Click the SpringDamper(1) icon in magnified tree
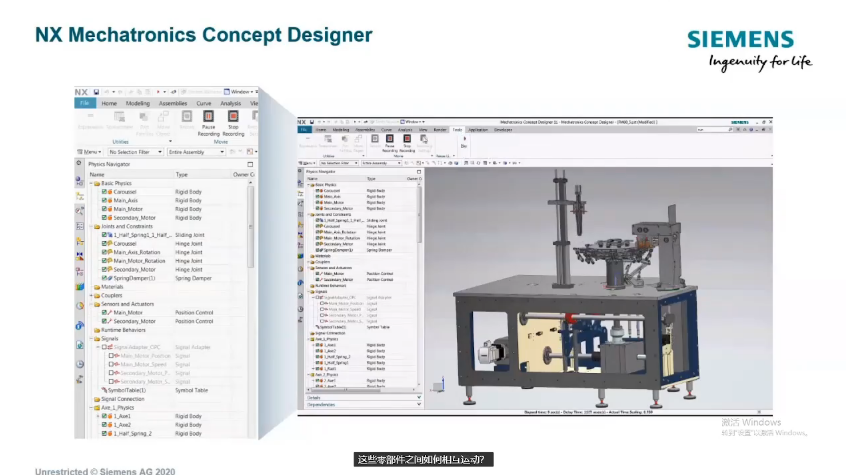Screen dimensions: 846x475 pos(110,278)
